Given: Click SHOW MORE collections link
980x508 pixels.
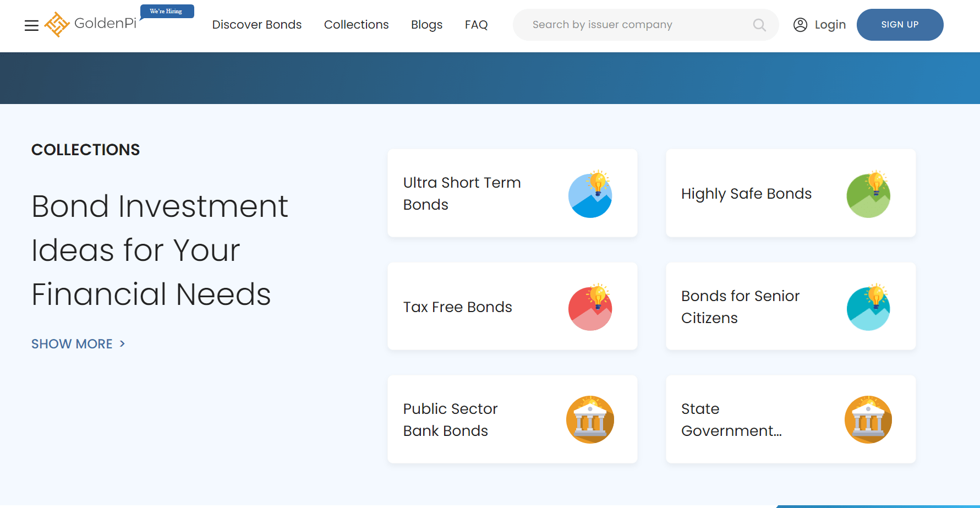Looking at the screenshot, I should [x=79, y=344].
